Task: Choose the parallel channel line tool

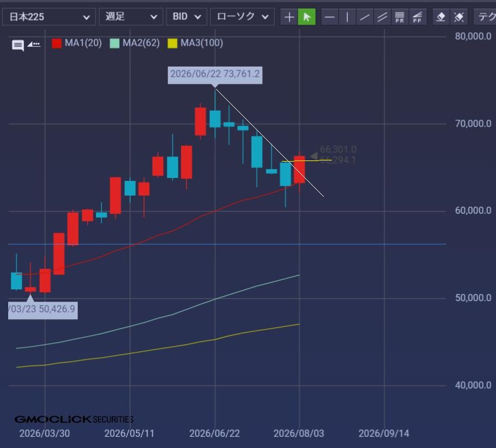Action: [382, 17]
